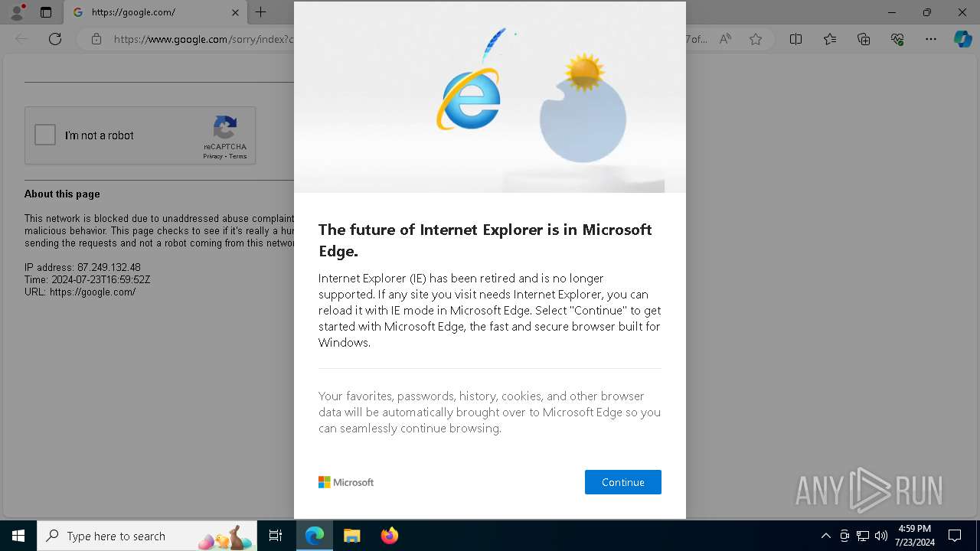Close the google.com tab
Screen dimensions: 980x551
pos(235,12)
